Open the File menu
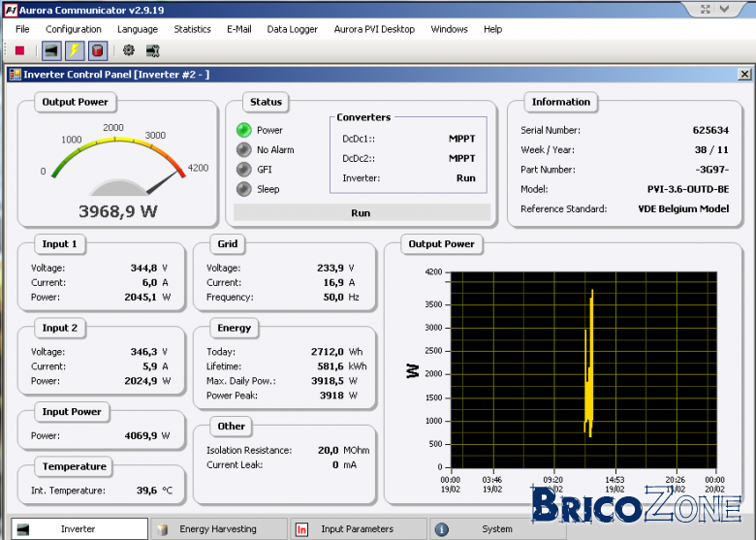 pos(22,29)
